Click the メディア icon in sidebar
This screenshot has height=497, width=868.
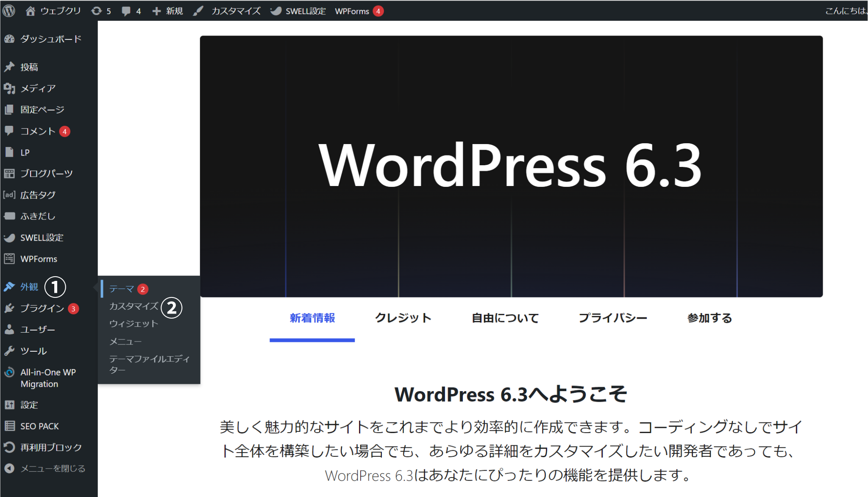point(9,88)
